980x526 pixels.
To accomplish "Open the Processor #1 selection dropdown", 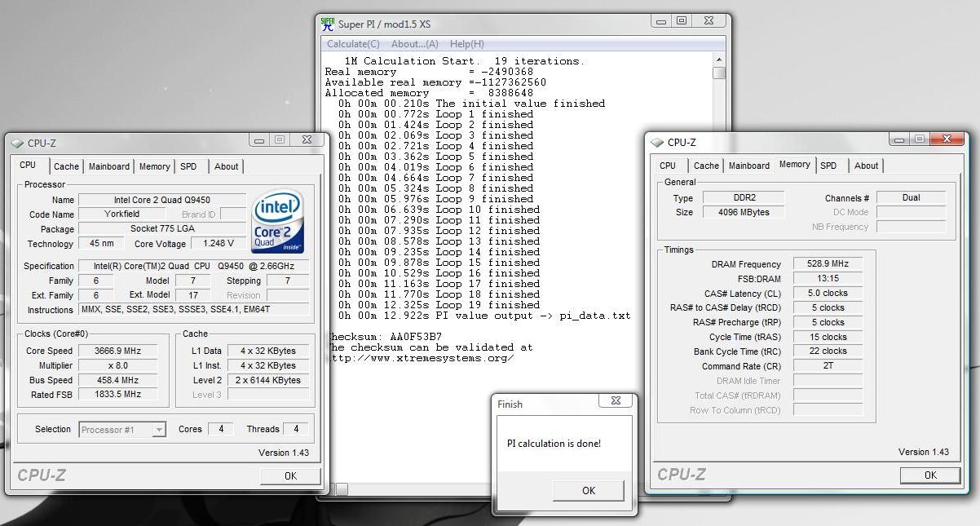I will [122, 430].
